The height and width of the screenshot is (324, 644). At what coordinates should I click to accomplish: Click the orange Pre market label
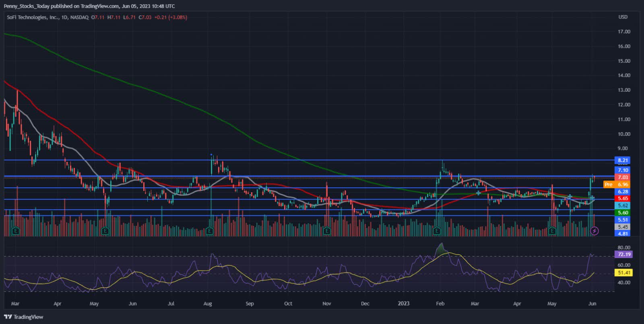tap(609, 185)
